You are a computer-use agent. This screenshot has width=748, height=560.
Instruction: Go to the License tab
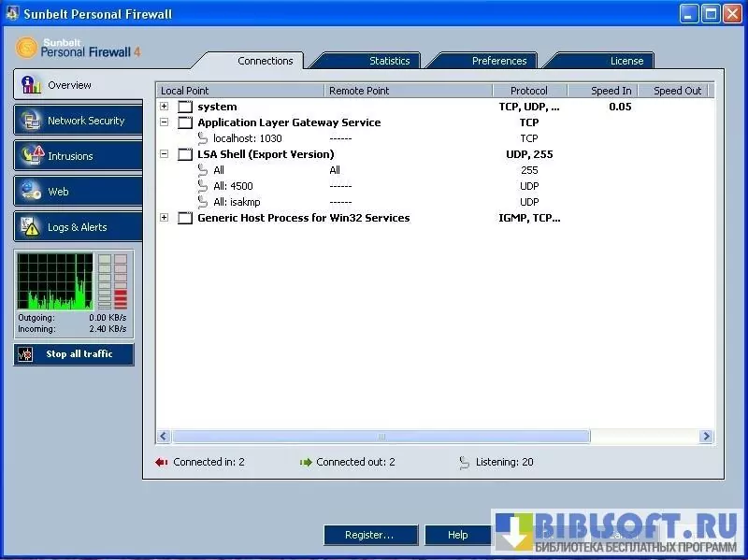(626, 61)
